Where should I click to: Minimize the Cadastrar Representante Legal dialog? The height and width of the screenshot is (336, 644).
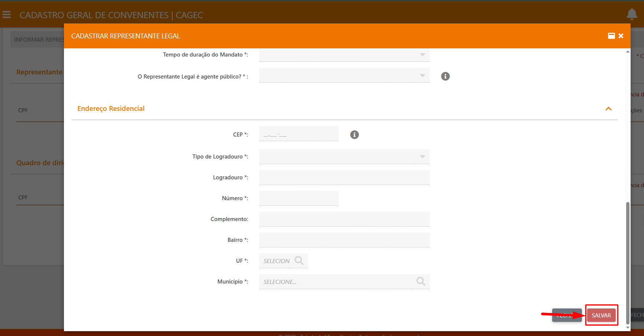coord(611,36)
